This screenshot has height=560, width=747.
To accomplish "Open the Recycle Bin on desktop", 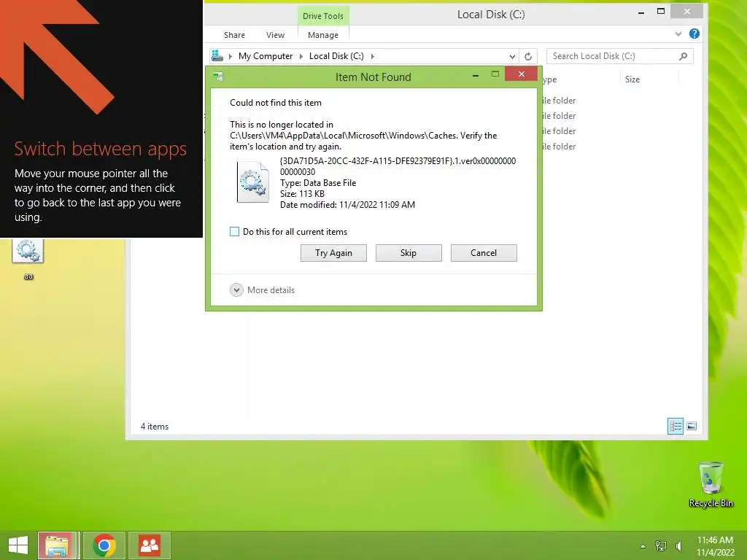I will pyautogui.click(x=711, y=484).
